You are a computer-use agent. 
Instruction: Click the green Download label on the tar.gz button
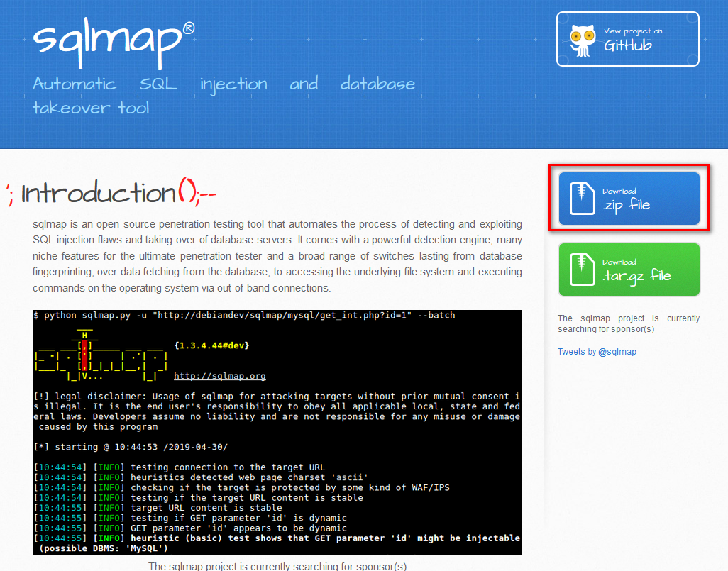pyautogui.click(x=619, y=262)
